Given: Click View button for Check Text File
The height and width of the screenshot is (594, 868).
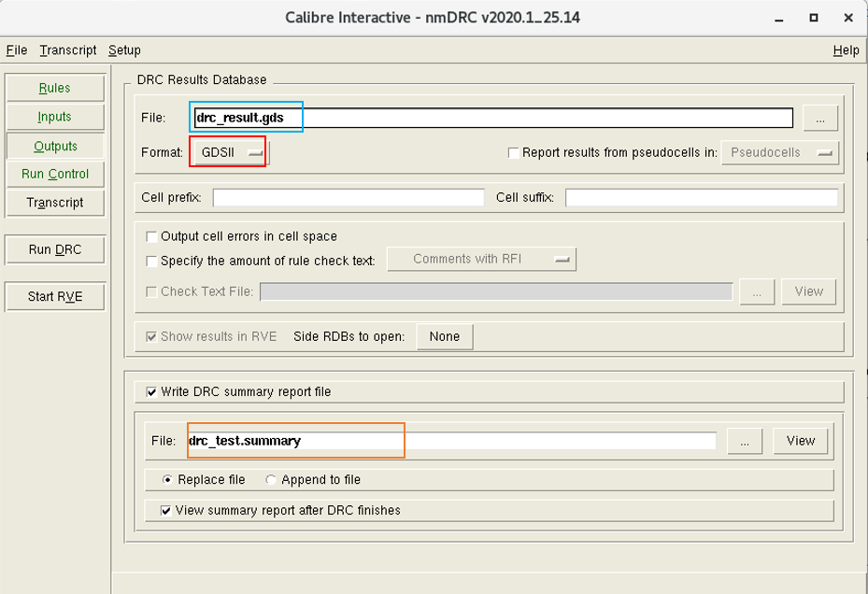Looking at the screenshot, I should point(808,291).
